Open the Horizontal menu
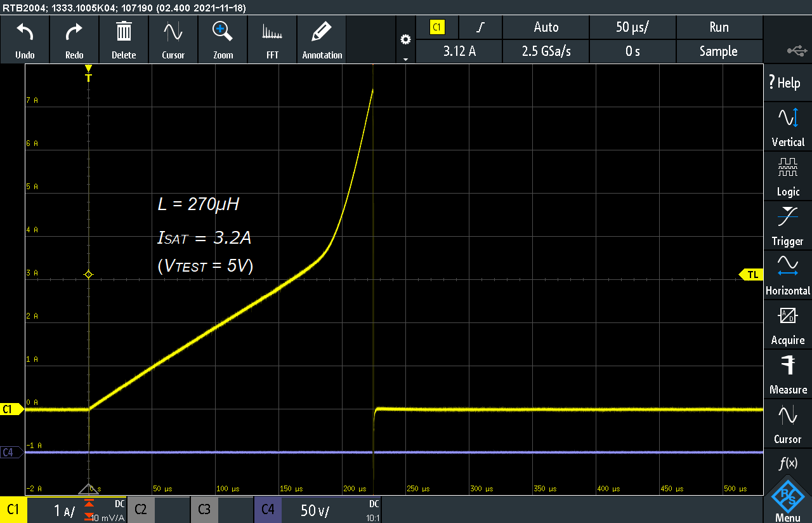Viewport: 812px width, 523px height. [787, 275]
